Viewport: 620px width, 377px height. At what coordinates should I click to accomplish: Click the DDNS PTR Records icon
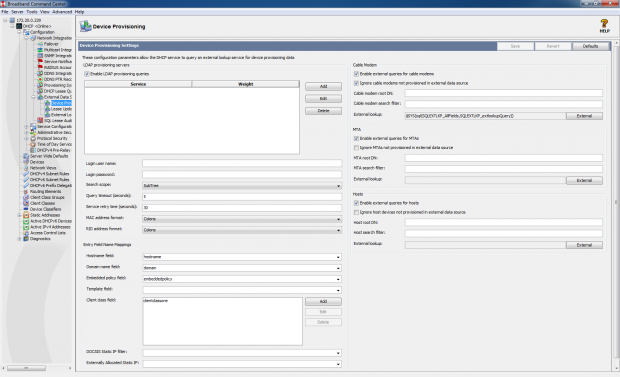click(x=40, y=79)
